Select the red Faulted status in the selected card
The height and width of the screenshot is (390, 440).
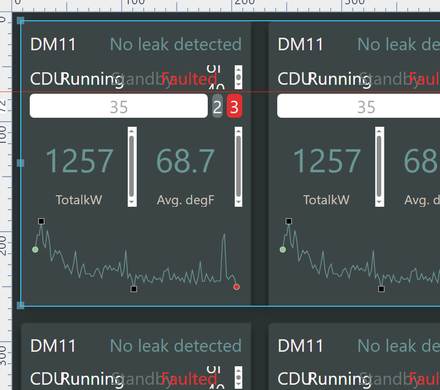point(189,79)
